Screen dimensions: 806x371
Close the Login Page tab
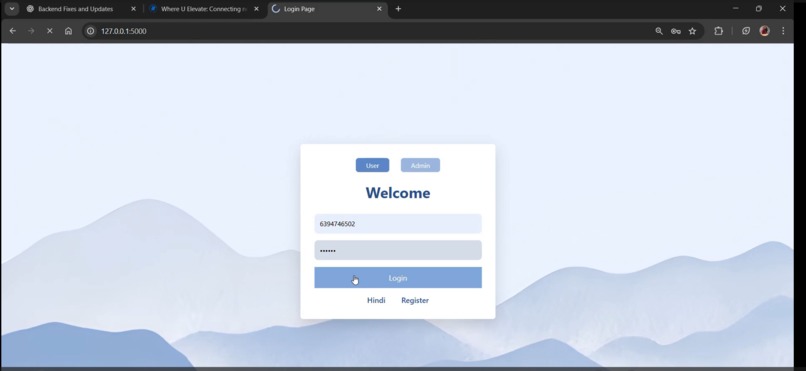click(379, 9)
